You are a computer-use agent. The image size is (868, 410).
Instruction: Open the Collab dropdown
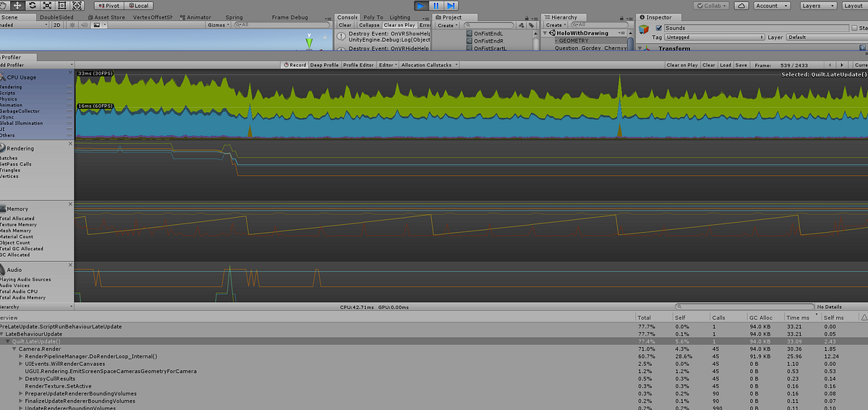(x=711, y=5)
